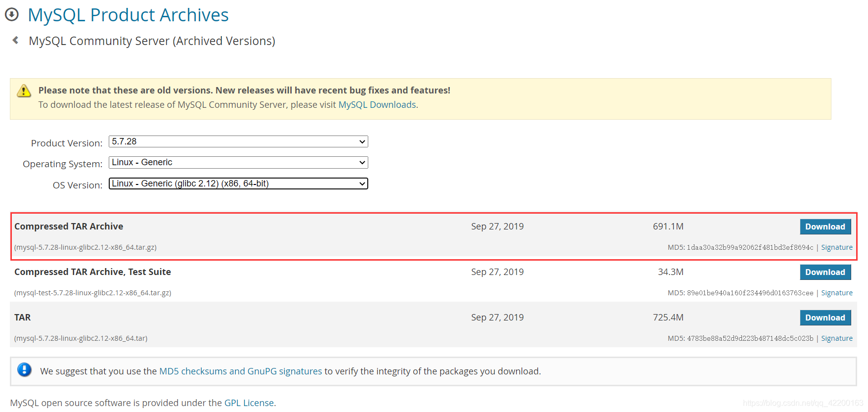Open the Operating System dropdown
The height and width of the screenshot is (412, 868).
[x=238, y=162]
